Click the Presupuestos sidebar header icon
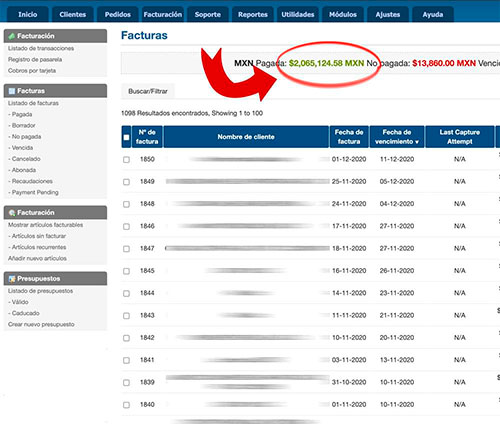 [x=12, y=279]
